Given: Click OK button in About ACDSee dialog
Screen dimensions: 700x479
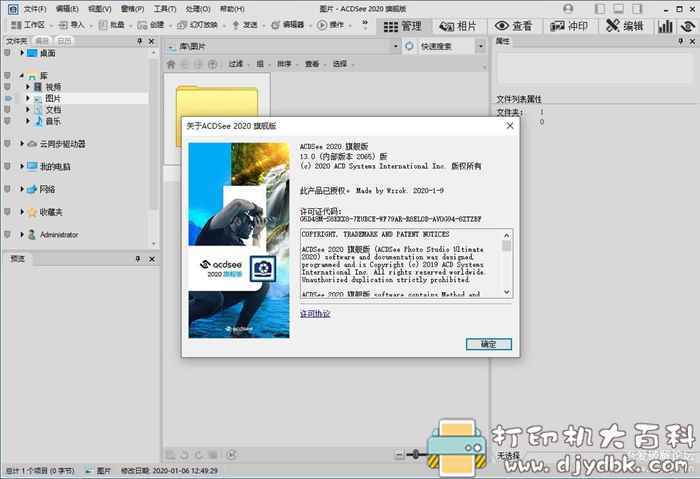Looking at the screenshot, I should 489,344.
